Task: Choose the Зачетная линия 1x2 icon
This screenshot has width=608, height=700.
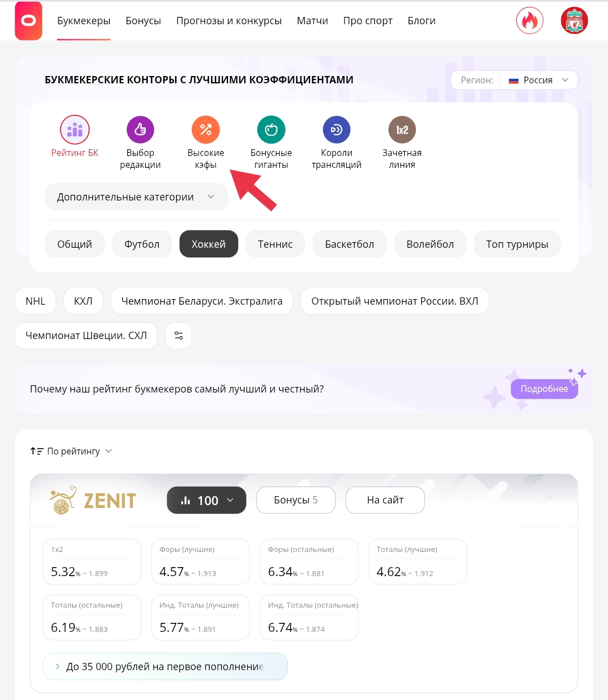Action: 402,130
